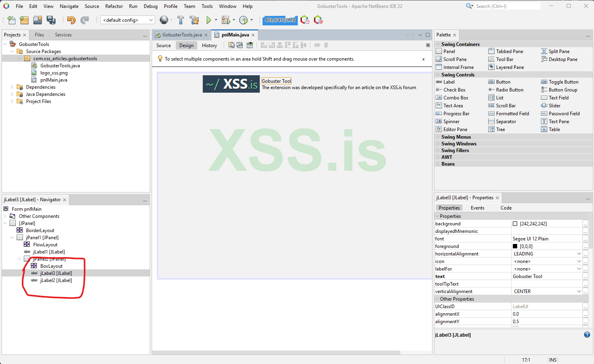Screen dimensions: 594x364
Task: Dismiss the multi-select hint with x
Action: pyautogui.click(x=423, y=59)
